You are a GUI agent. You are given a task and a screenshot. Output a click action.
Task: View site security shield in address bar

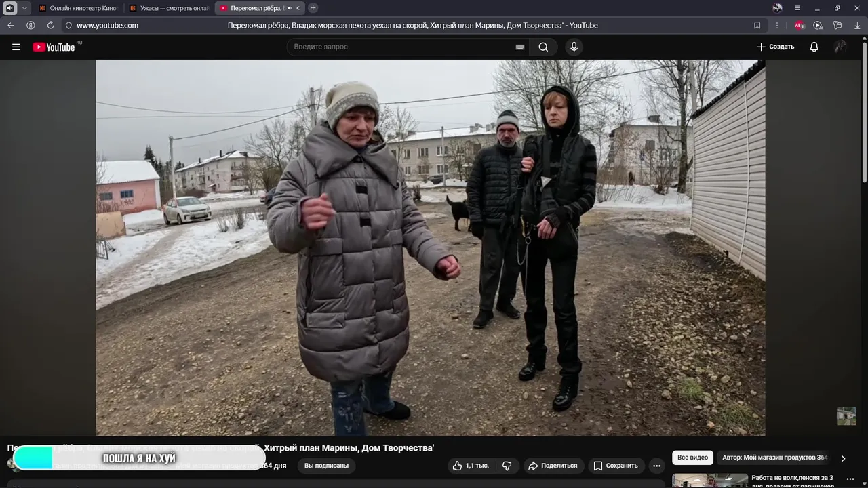68,25
